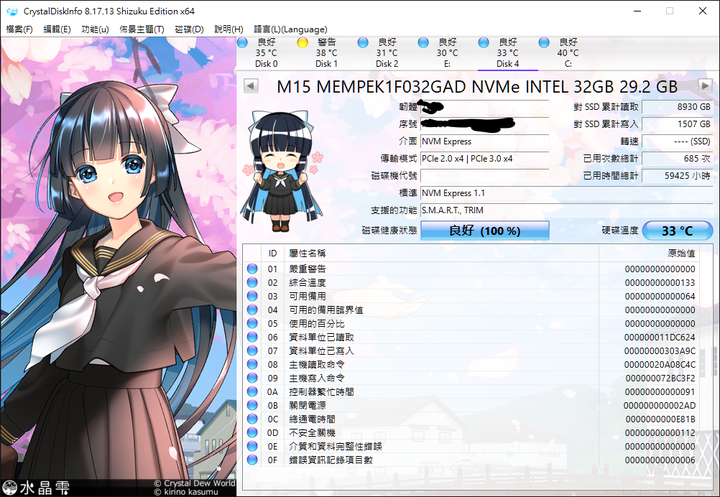Click status orb of attribute 0E

[252, 446]
